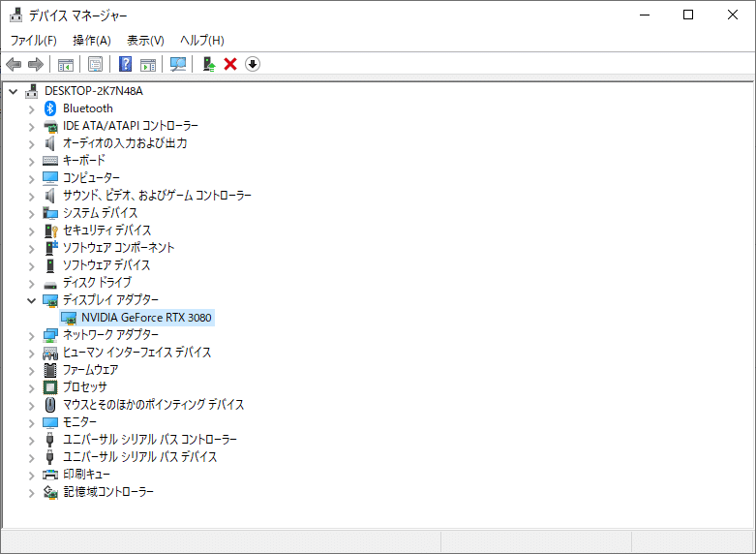Select the プロセッサ label
Image resolution: width=756 pixels, height=554 pixels.
point(85,387)
